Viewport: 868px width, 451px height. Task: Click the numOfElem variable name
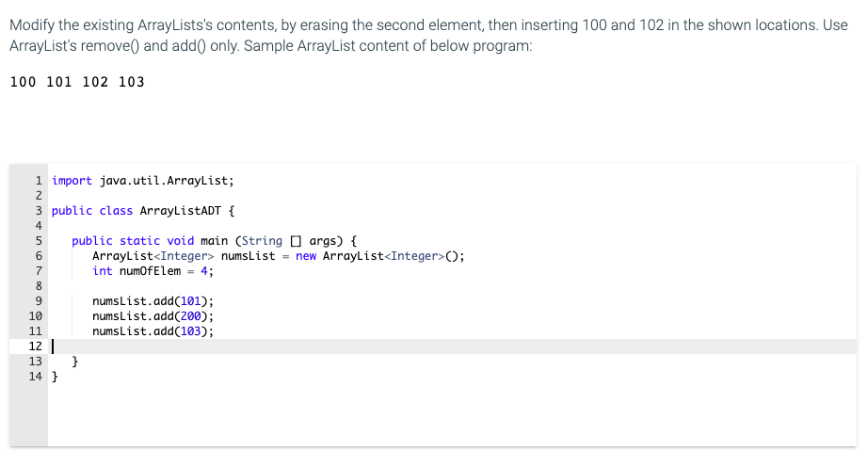tap(150, 271)
